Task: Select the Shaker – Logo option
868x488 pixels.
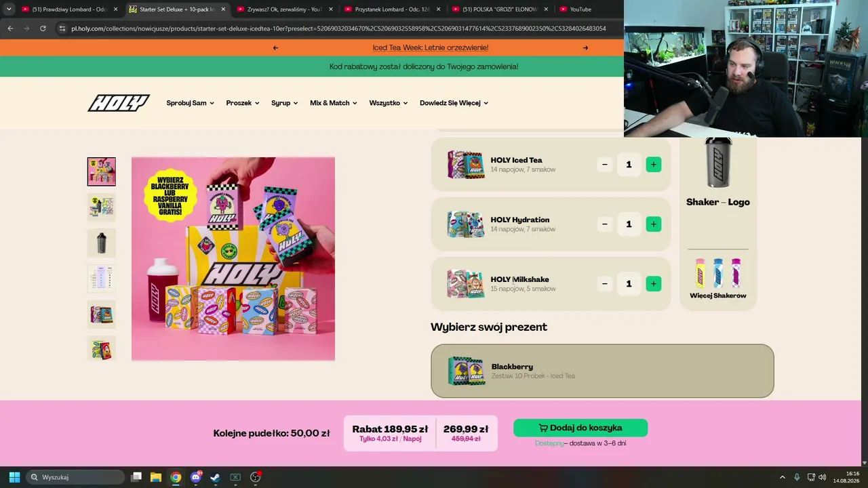Action: point(718,173)
